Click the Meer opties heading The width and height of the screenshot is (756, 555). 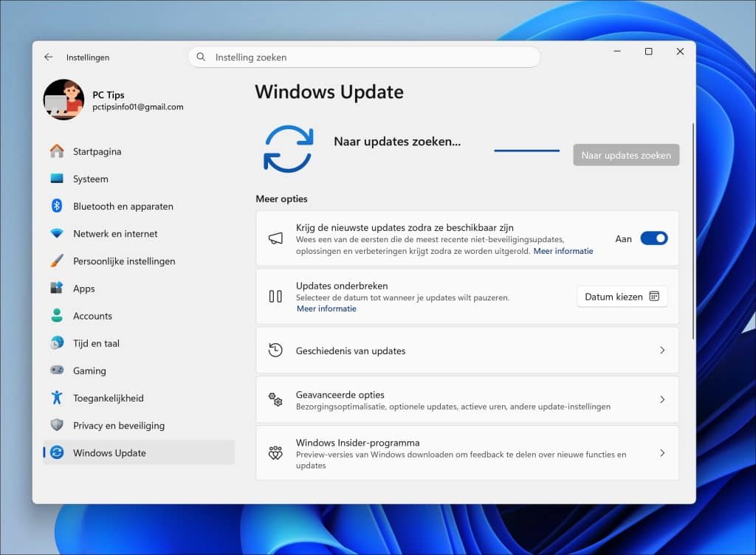point(281,199)
